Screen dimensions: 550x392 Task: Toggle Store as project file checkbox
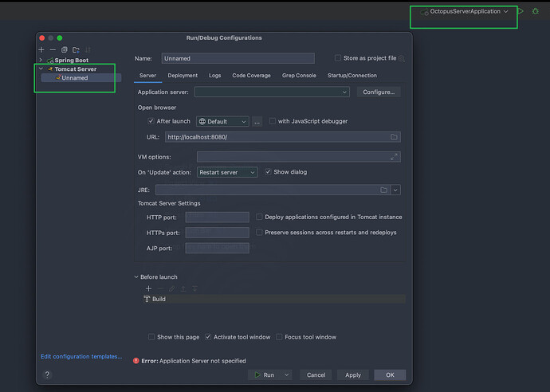[x=338, y=58]
